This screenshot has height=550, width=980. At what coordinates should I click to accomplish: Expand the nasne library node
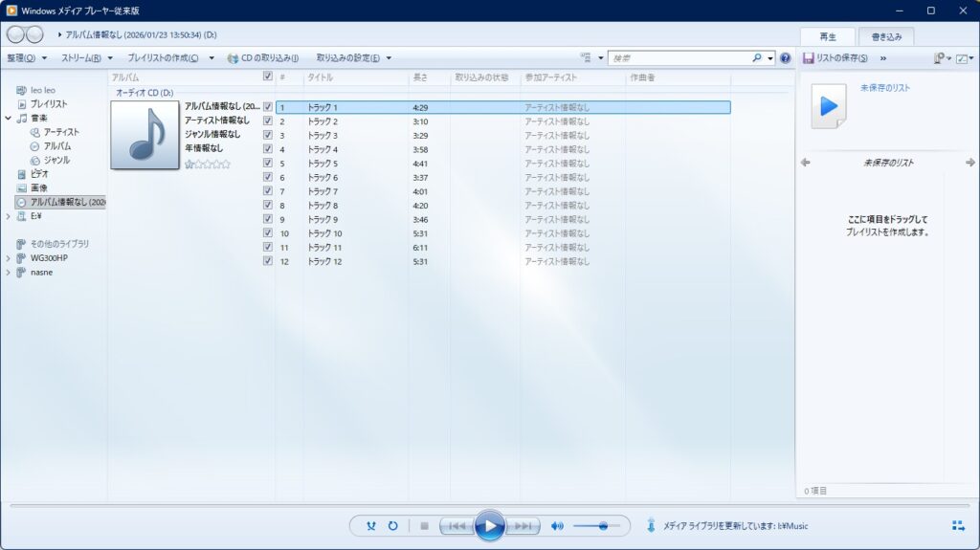9,273
